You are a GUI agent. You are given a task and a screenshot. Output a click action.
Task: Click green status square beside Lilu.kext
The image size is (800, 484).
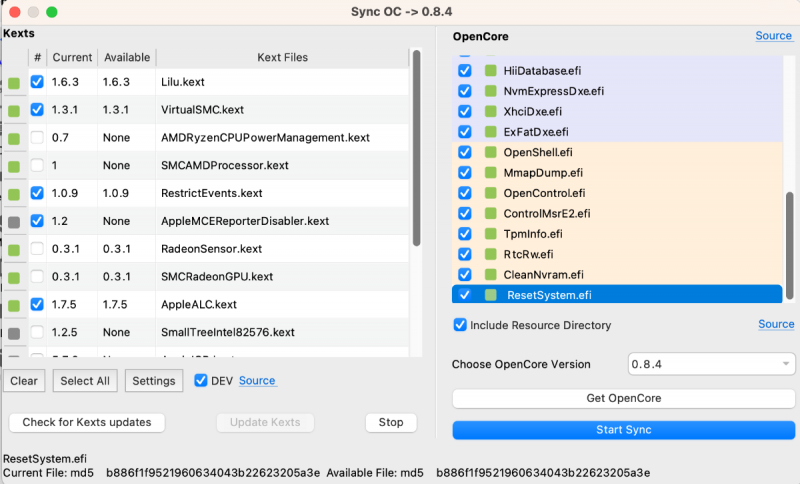[x=14, y=83]
